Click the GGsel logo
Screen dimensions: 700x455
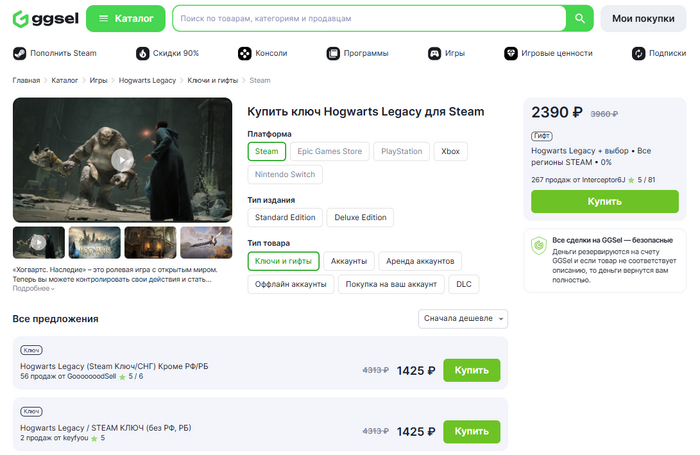(40, 18)
